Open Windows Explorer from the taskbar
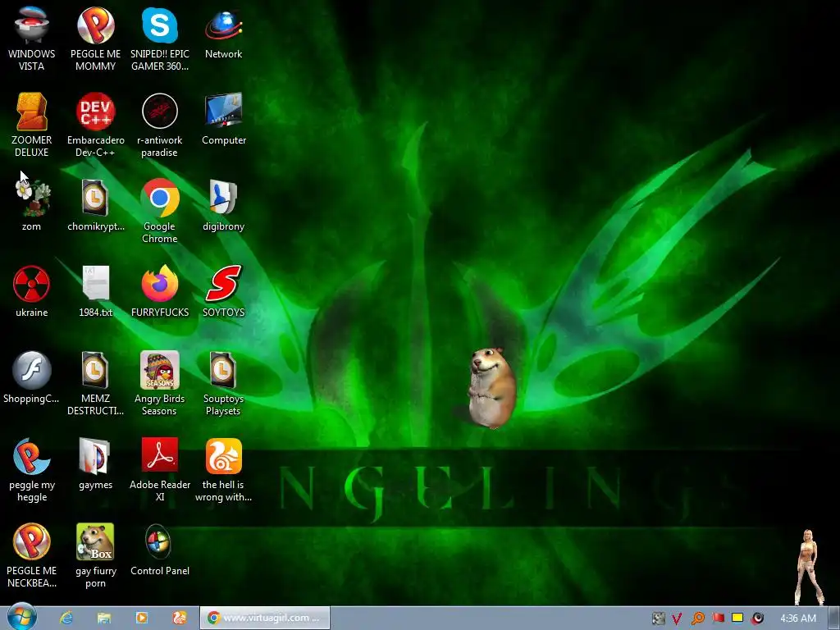The image size is (840, 630). pyautogui.click(x=104, y=619)
